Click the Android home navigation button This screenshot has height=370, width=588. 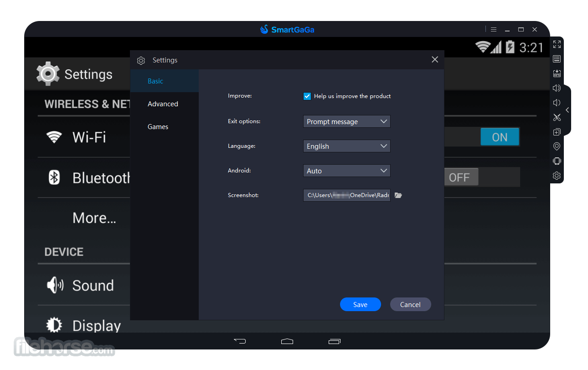[287, 341]
